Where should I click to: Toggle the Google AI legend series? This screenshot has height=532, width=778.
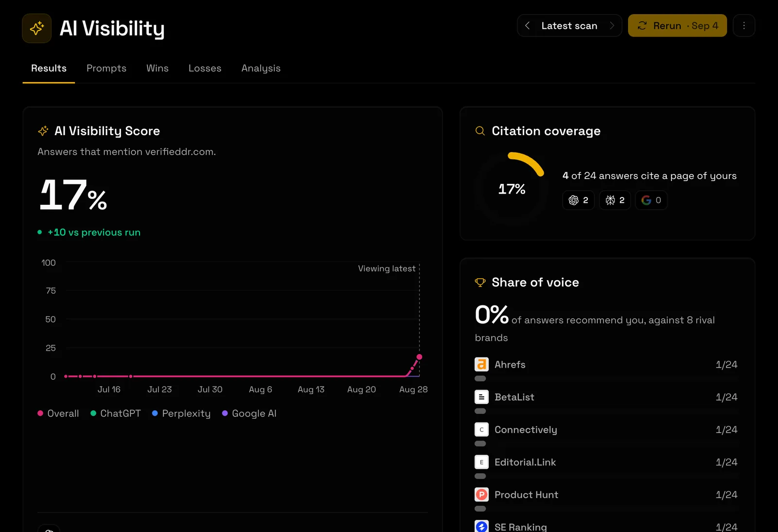coord(249,413)
